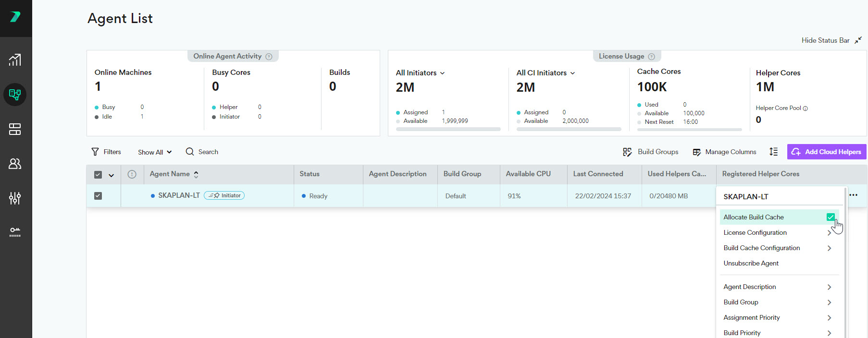Open the dashboard chart icon in sidebar
The height and width of the screenshot is (338, 868).
pos(15,60)
